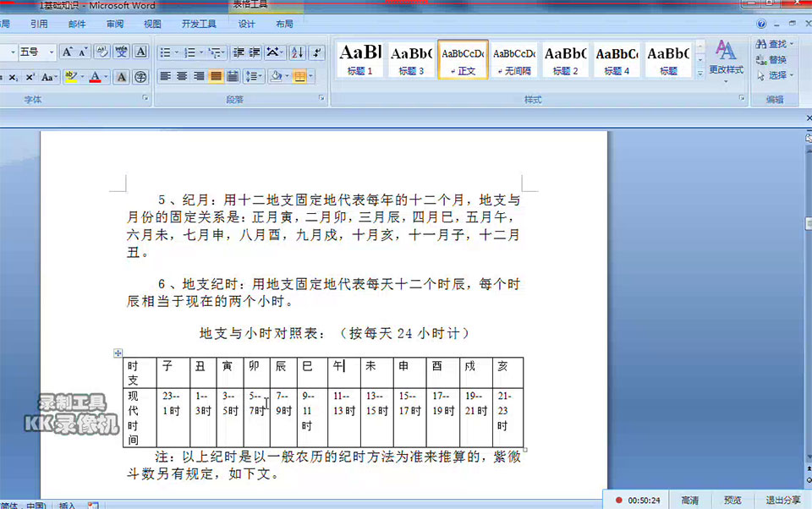Align text left
Screen dimensions: 812x509
[165, 77]
